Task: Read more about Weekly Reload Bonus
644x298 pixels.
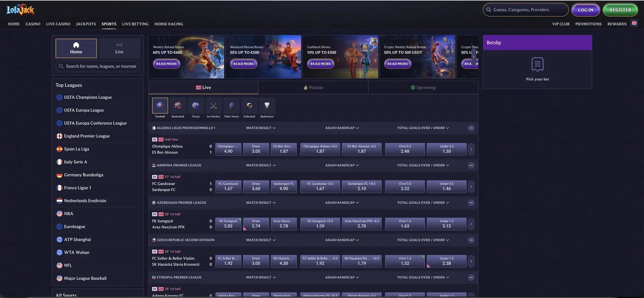Action: 167,64
